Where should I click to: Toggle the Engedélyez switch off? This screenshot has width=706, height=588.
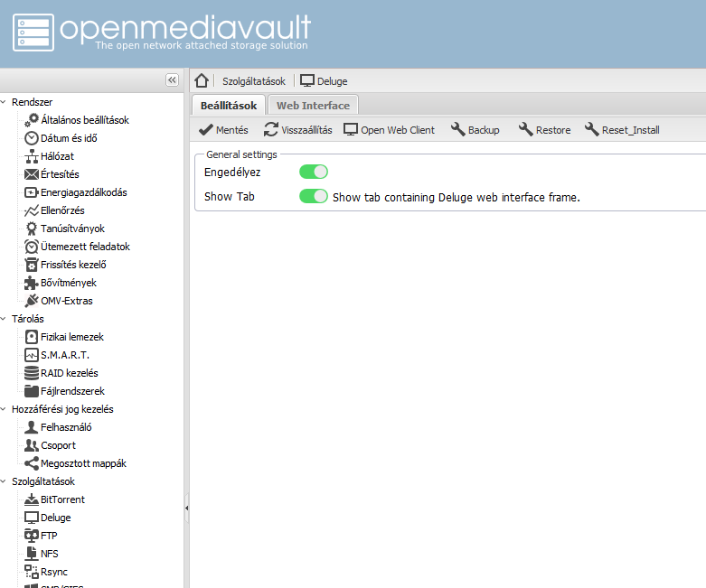pyautogui.click(x=314, y=172)
